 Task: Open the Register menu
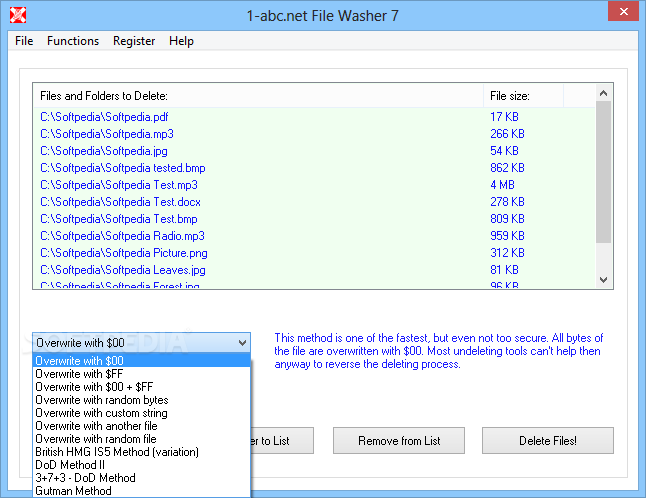coord(134,41)
